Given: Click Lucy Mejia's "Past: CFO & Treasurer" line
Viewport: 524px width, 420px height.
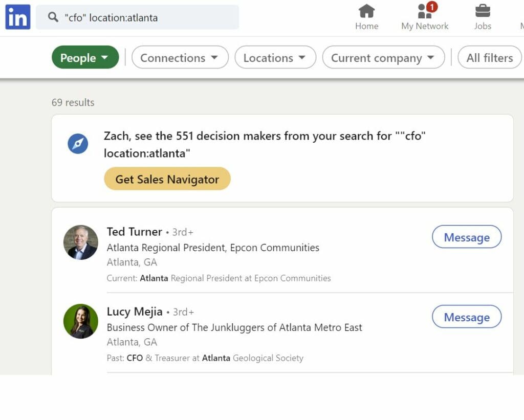Looking at the screenshot, I should tap(205, 358).
